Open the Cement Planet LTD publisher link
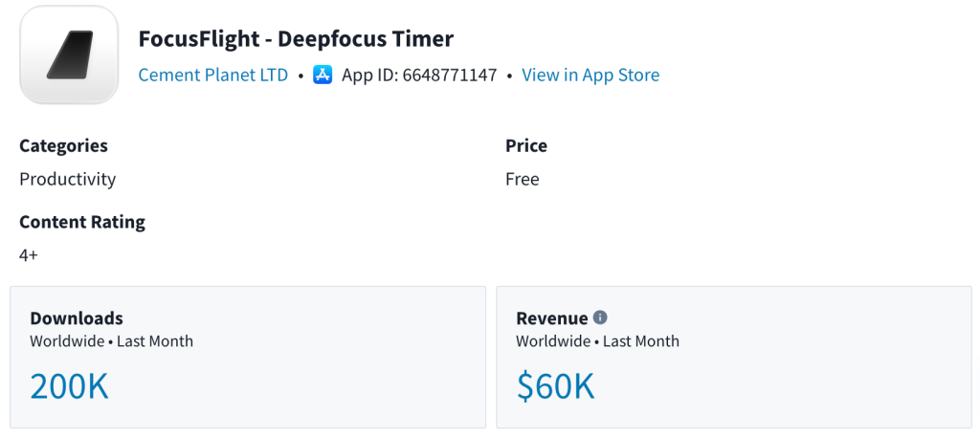 point(212,75)
